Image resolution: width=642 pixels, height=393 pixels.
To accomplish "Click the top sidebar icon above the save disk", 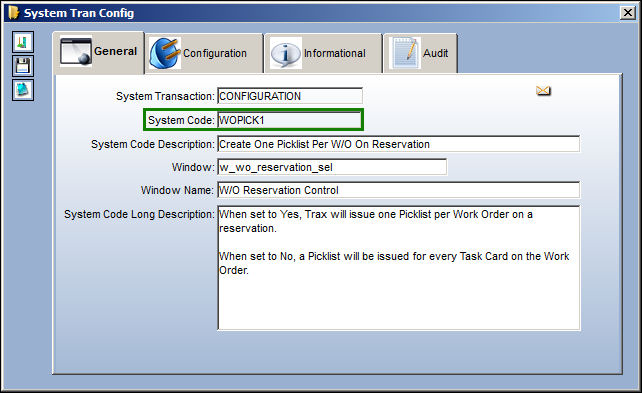I will point(23,42).
